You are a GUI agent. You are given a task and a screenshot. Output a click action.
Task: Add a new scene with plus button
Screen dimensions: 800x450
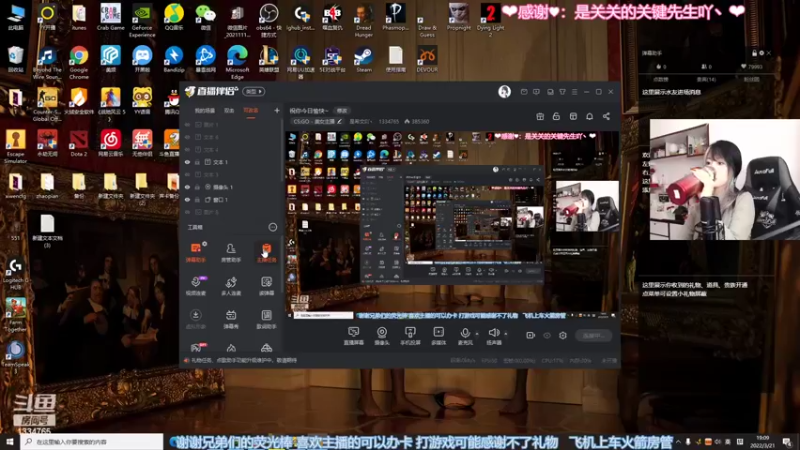point(277,110)
